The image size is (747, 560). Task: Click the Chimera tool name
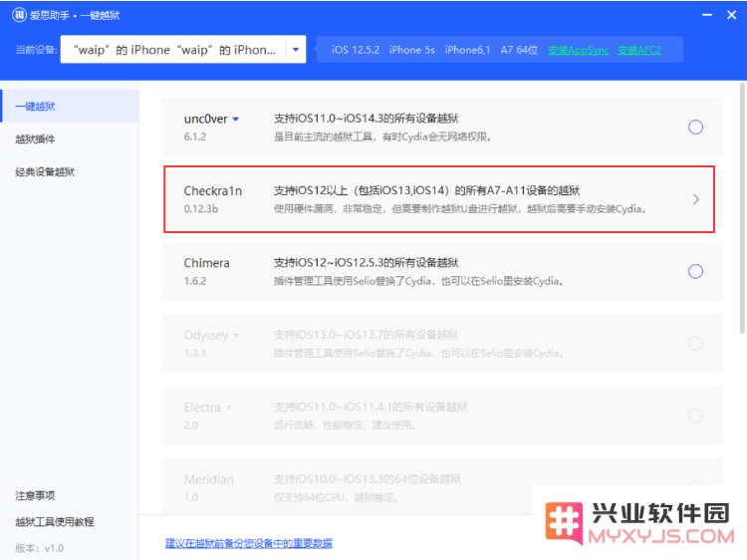(x=207, y=263)
